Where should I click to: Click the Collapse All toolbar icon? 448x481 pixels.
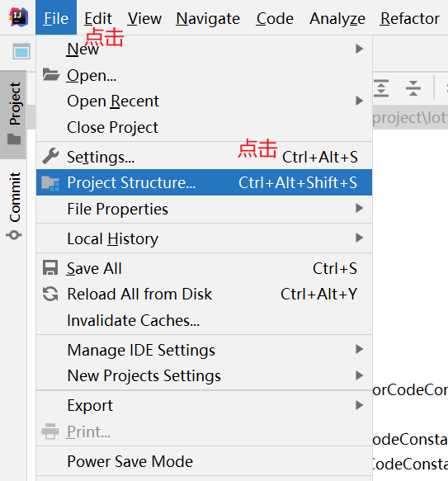pos(413,88)
